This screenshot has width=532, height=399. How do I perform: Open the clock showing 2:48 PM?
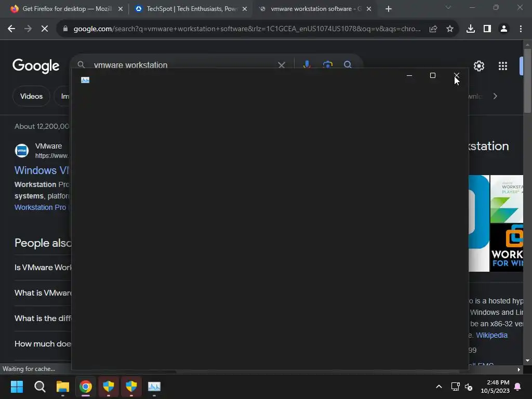495,387
